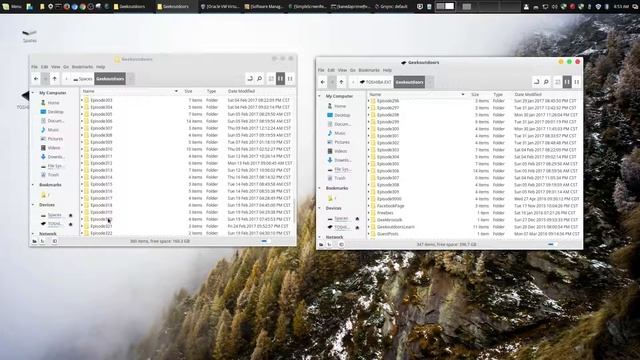Image resolution: width=640 pixels, height=360 pixels.
Task: Show tree view via TOSHIBA EXT window status bar
Action: point(329,244)
